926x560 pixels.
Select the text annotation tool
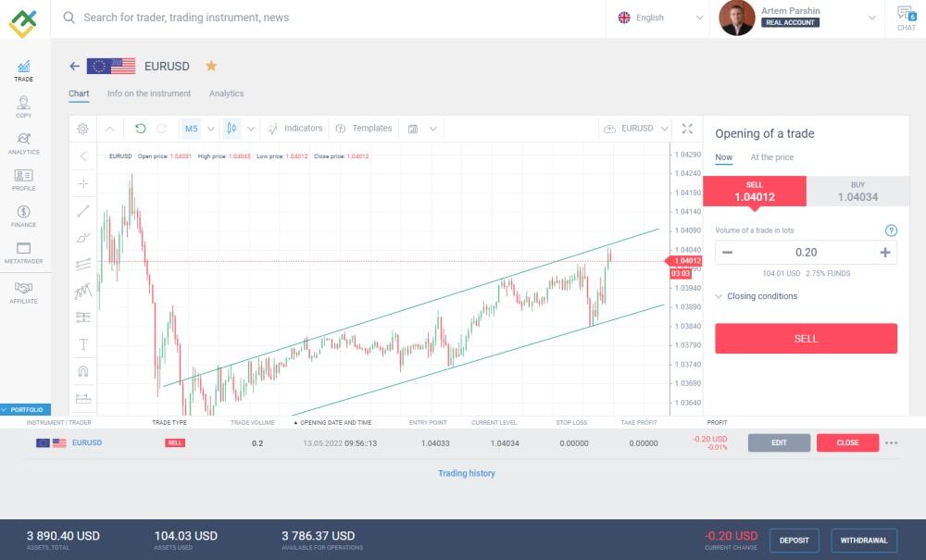(x=83, y=344)
